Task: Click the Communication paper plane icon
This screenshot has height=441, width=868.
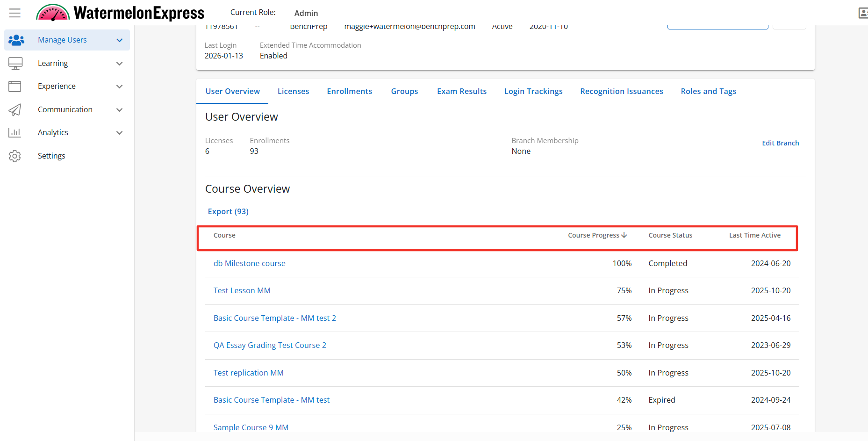Action: (15, 109)
